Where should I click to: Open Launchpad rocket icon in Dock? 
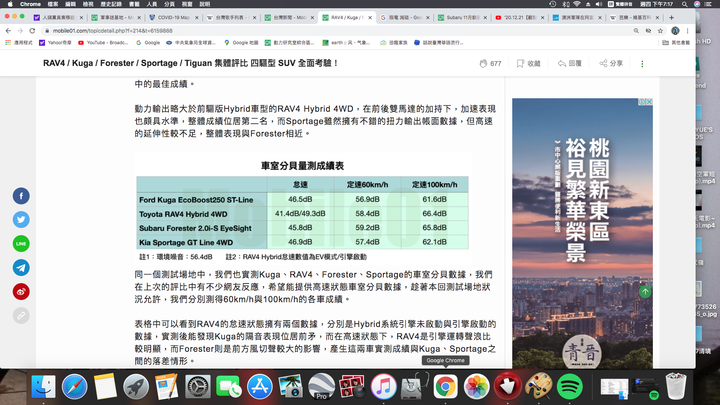[136, 387]
